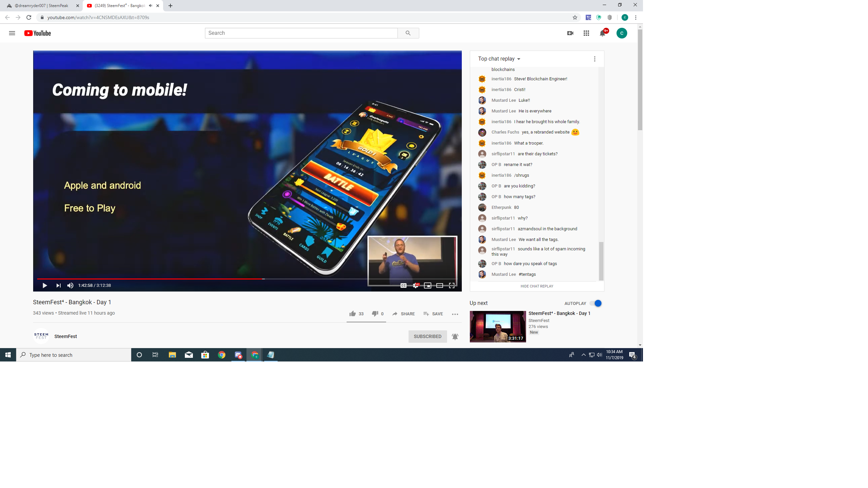Open the YouTube apps grid
Viewport: 868px width, 488px height.
pos(586,33)
